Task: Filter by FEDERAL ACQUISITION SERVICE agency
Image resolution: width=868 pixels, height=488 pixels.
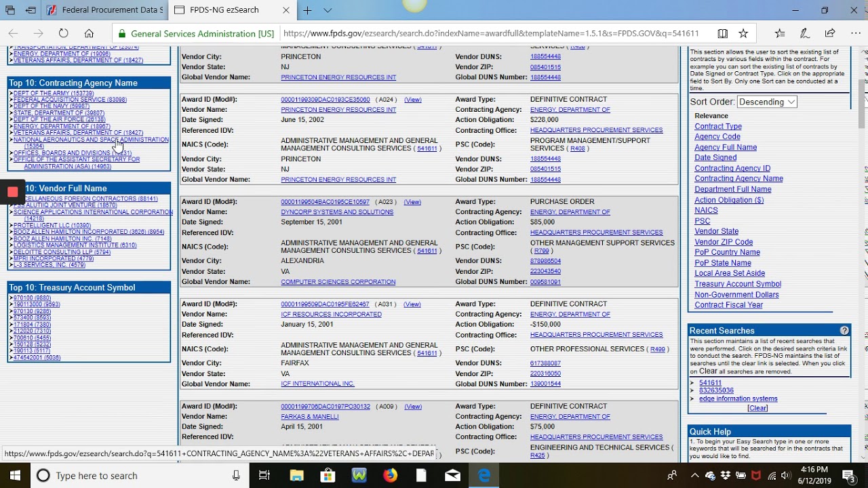Action: 70,100
